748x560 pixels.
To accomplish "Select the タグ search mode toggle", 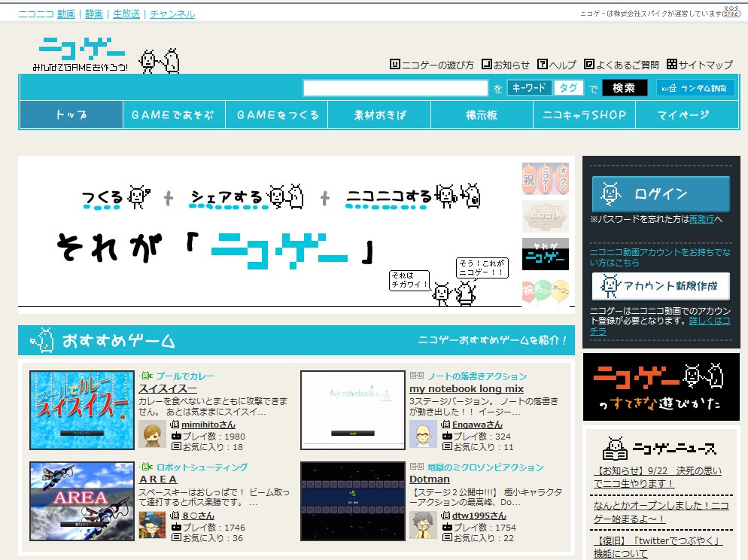I will 568,88.
